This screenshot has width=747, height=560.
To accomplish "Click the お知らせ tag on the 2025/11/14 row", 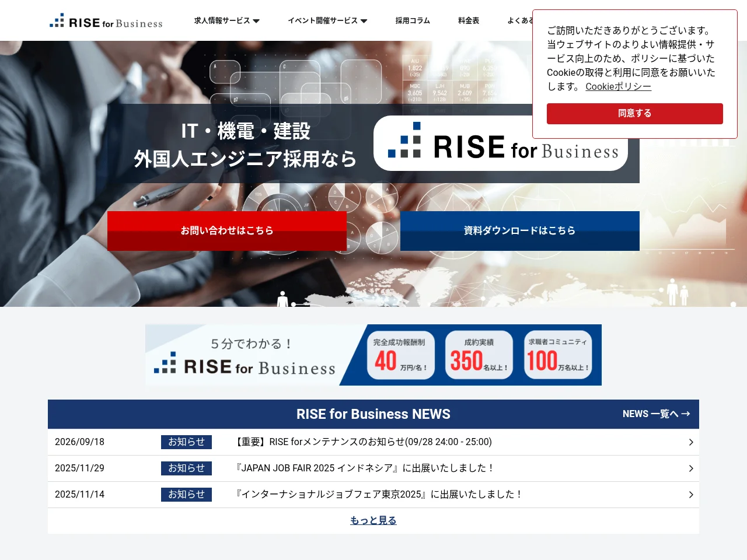I will (x=186, y=495).
